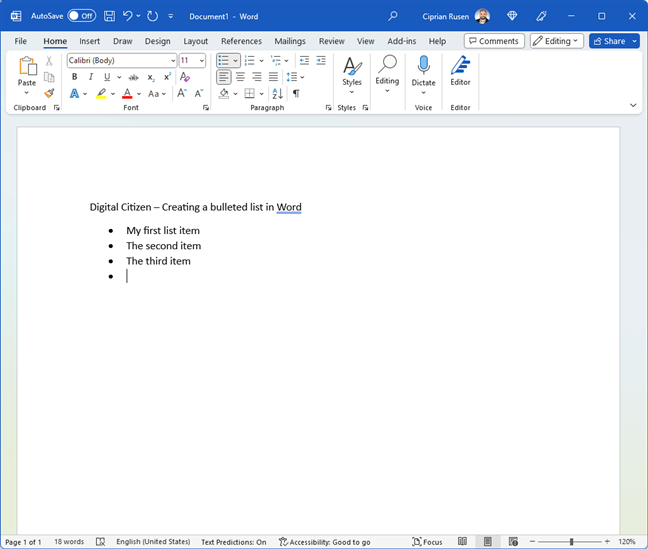Toggle Bold formatting
The height and width of the screenshot is (549, 648).
click(74, 77)
